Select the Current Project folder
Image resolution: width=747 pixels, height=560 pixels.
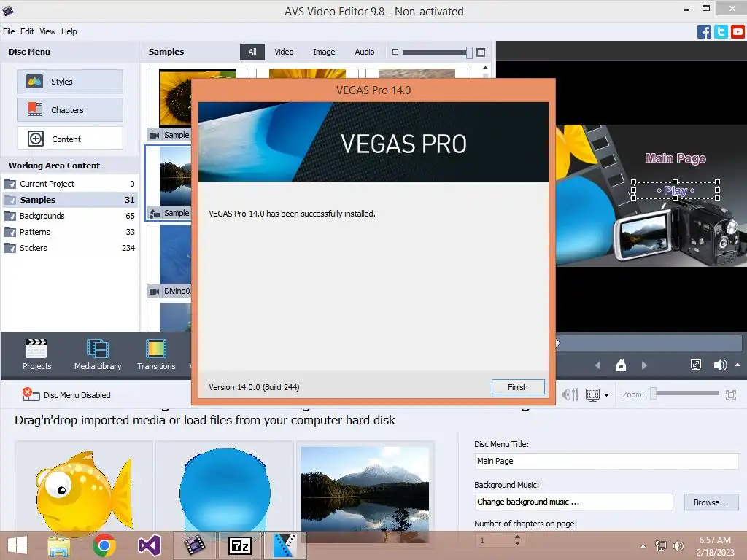click(69, 184)
